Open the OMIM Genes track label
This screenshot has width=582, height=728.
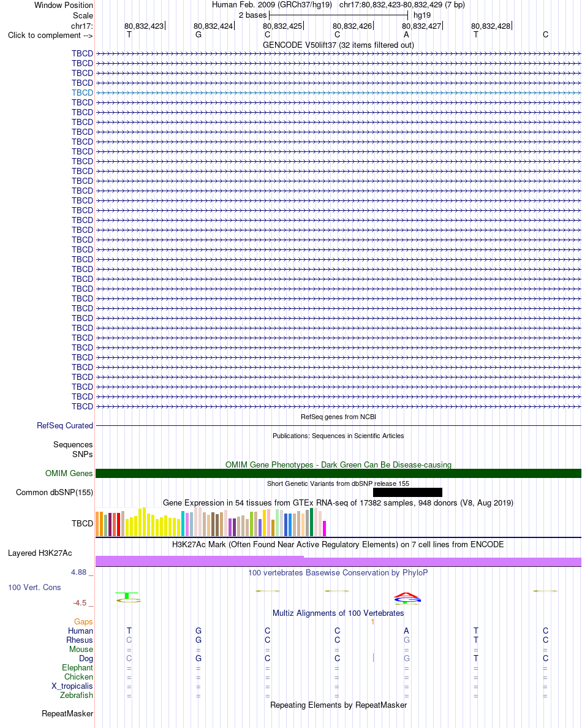(69, 474)
